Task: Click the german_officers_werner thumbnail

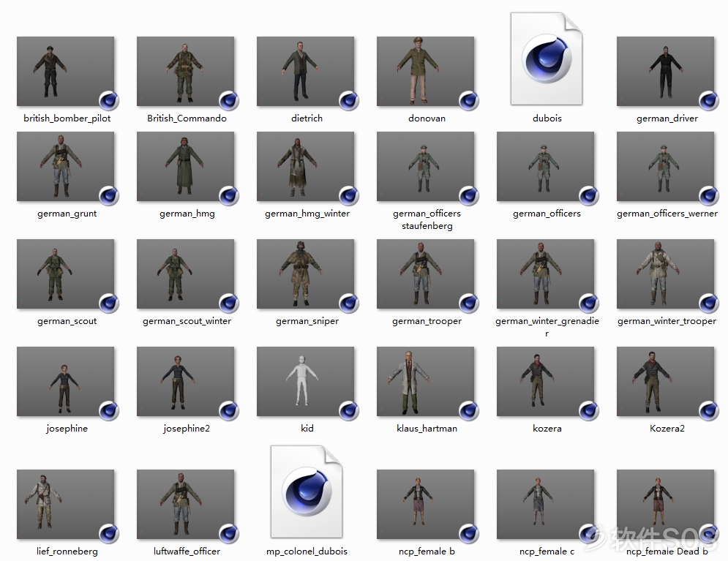Action: tap(665, 167)
